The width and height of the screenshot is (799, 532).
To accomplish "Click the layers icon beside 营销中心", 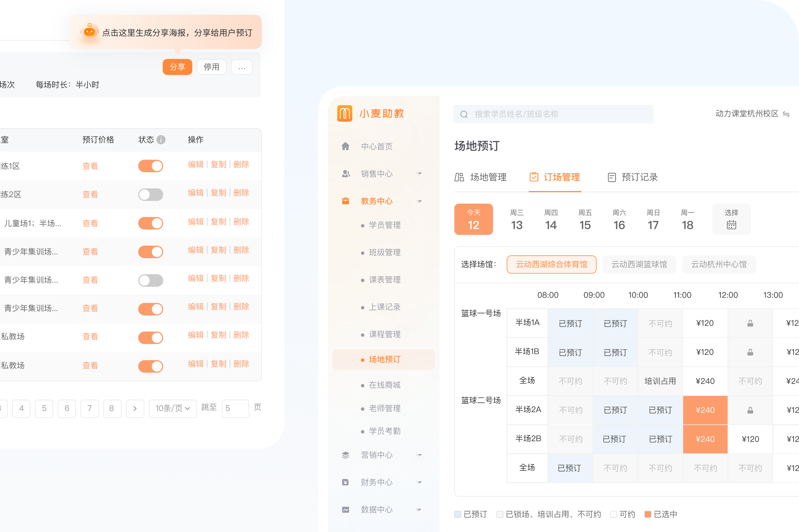I will tap(346, 455).
